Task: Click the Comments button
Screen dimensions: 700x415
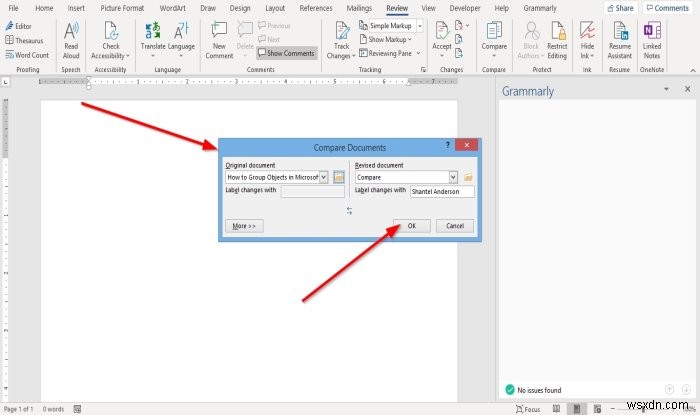Action: 668,8
